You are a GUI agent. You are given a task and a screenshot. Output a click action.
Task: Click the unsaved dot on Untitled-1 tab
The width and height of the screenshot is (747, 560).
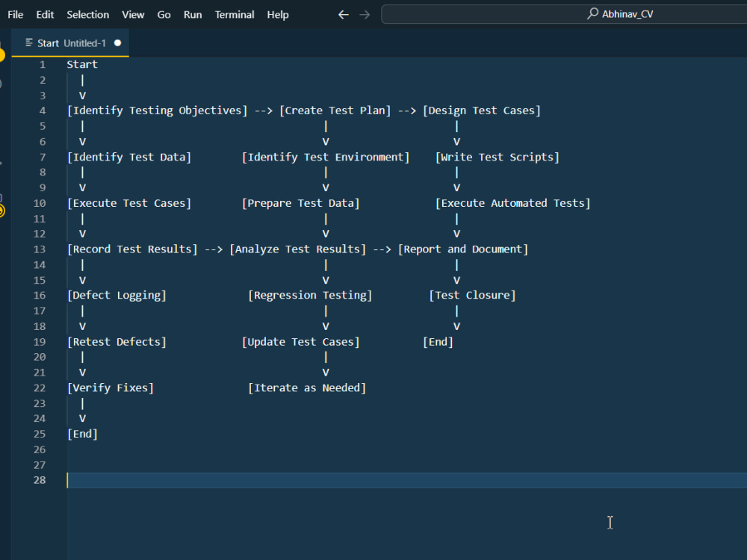click(118, 43)
